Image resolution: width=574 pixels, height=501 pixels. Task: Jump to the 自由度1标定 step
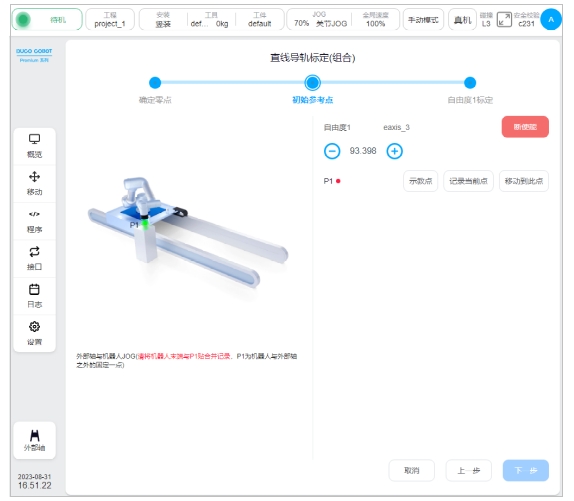click(470, 83)
